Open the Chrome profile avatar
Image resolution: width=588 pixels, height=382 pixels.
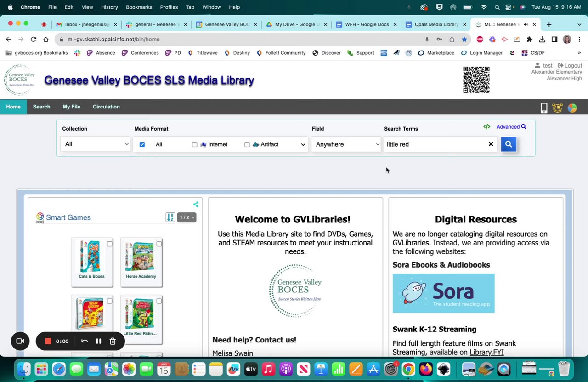567,40
